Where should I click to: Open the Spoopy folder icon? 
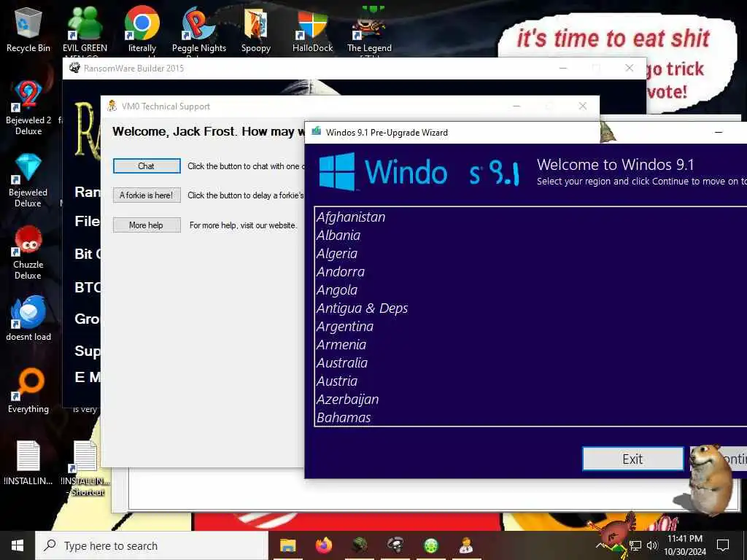[x=256, y=29]
